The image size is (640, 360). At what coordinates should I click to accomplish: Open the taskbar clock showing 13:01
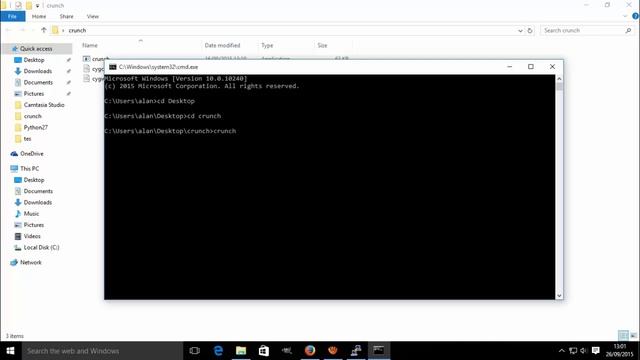pos(620,351)
